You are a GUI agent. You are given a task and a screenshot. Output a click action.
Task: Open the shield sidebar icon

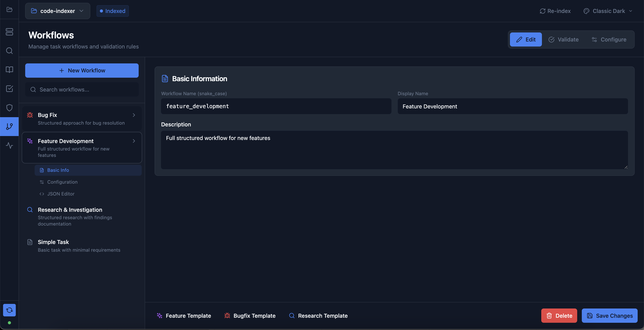9,108
